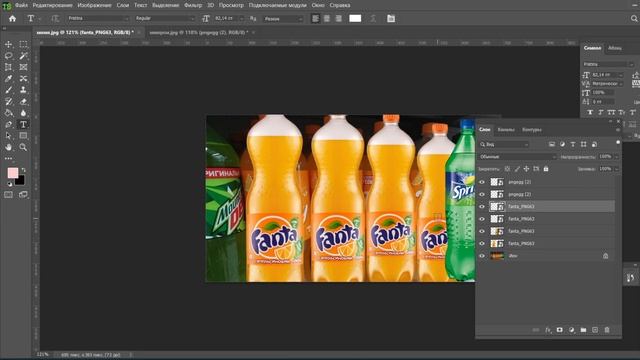This screenshot has width=640, height=360.
Task: Delete layer with the trash icon
Action: pos(607,330)
